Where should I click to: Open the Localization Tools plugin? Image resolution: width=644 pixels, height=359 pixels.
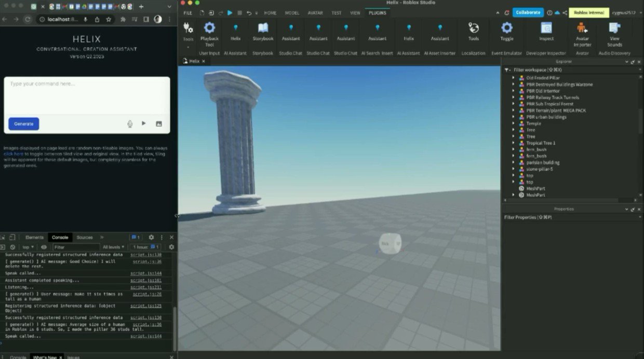(x=473, y=32)
